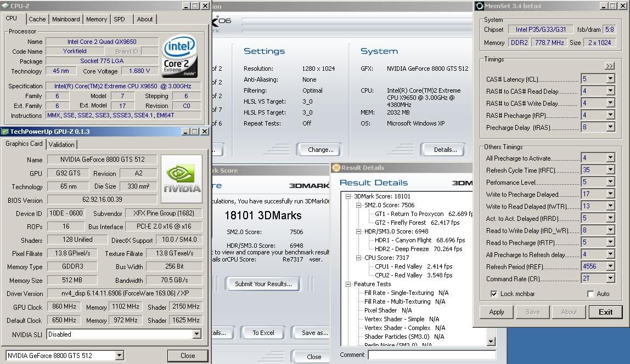Click the Intel Core 2 Quad QX9650 name field
630x364 pixels.
click(102, 41)
